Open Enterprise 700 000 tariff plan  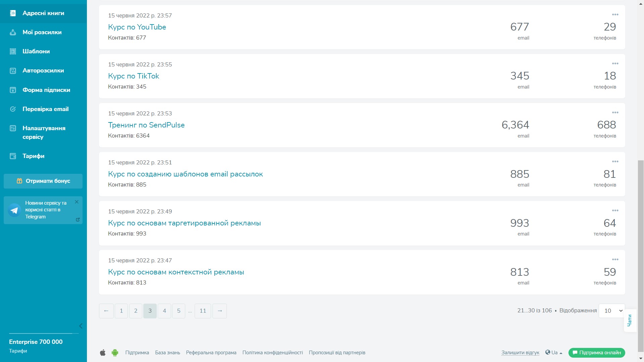click(x=36, y=342)
